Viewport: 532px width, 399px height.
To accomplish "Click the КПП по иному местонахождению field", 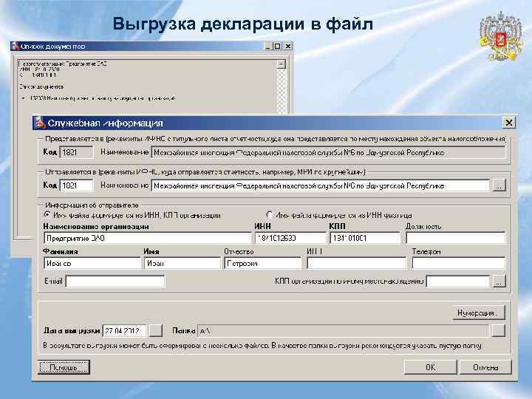I will 458,282.
